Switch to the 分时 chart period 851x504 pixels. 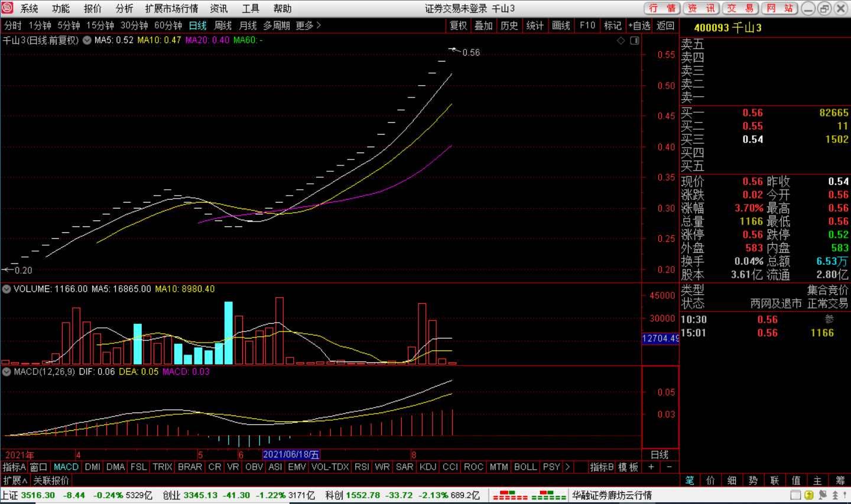(x=13, y=25)
